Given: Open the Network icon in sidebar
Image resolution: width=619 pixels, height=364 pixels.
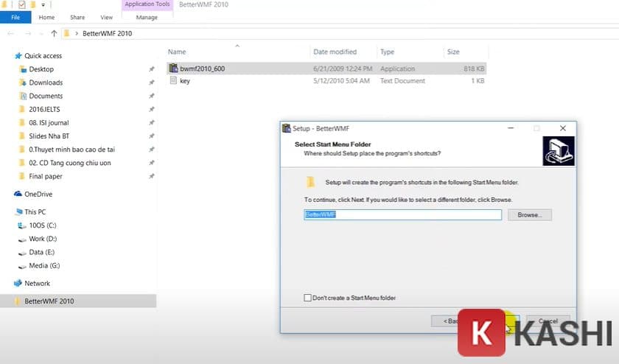Looking at the screenshot, I should (x=18, y=283).
